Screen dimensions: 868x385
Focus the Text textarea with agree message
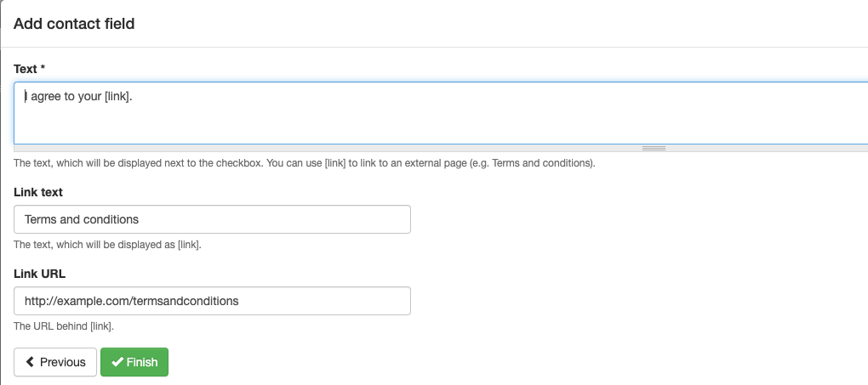(x=441, y=113)
